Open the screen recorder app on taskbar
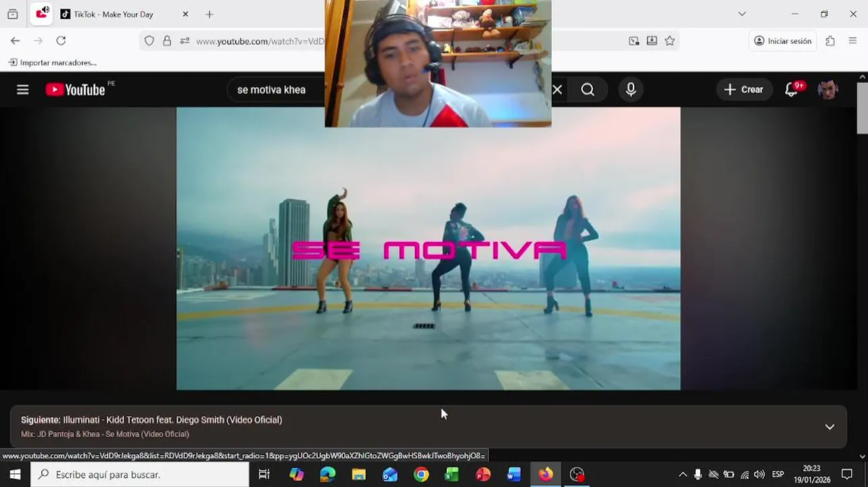The image size is (868, 487). pyautogui.click(x=577, y=474)
